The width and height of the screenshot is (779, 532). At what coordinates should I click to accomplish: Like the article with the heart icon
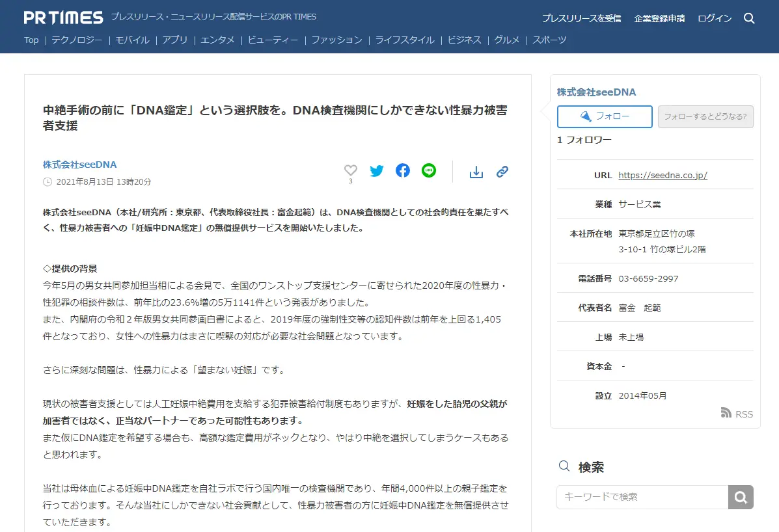click(x=351, y=170)
